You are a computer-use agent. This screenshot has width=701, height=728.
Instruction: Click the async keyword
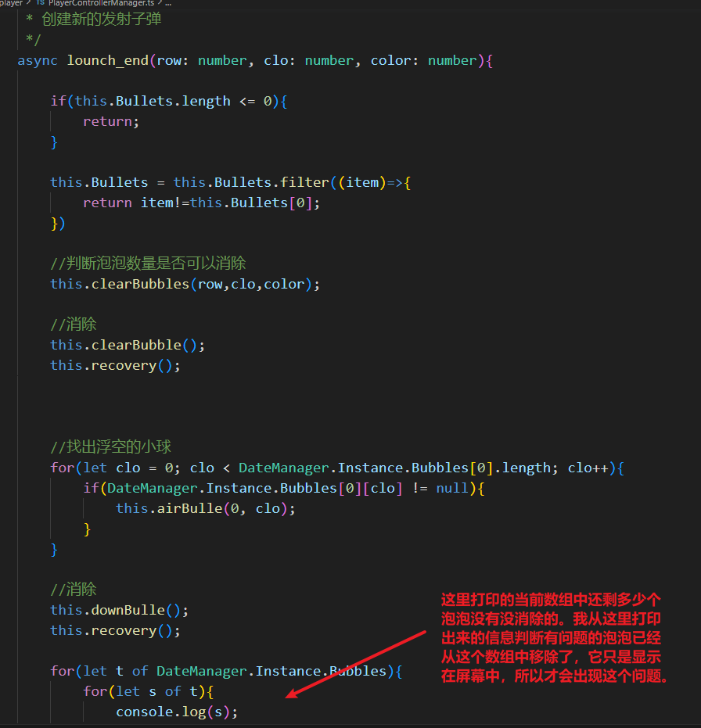(x=38, y=60)
